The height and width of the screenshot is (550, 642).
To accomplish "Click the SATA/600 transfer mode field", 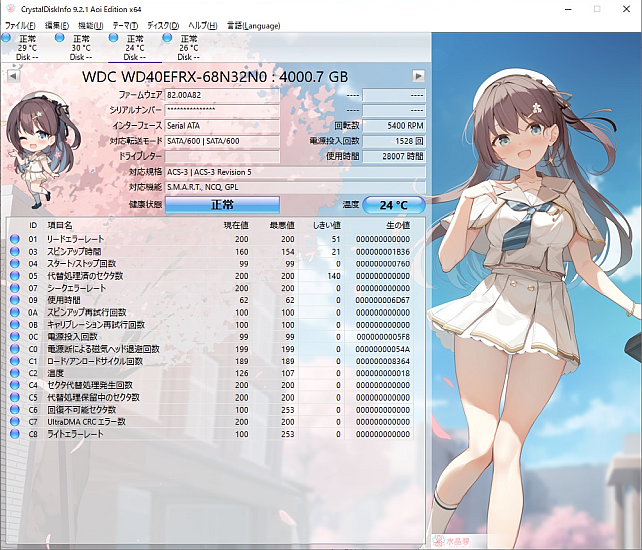I will (222, 141).
